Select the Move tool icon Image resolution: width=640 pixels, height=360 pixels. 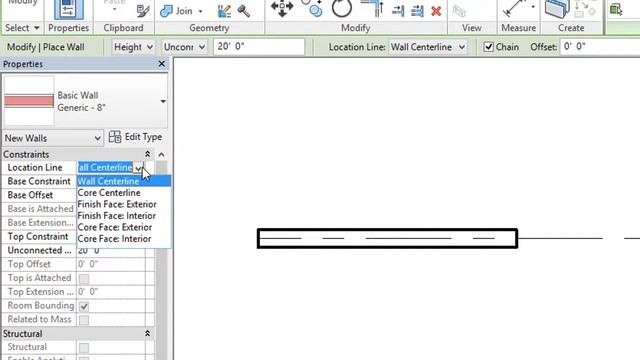pyautogui.click(x=282, y=8)
